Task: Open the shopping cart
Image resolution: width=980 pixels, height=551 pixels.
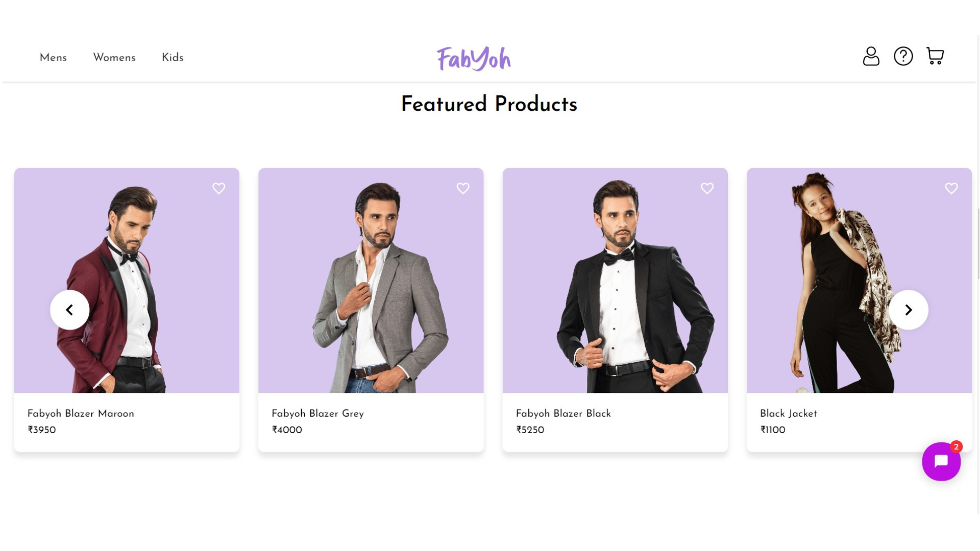Action: [x=935, y=56]
